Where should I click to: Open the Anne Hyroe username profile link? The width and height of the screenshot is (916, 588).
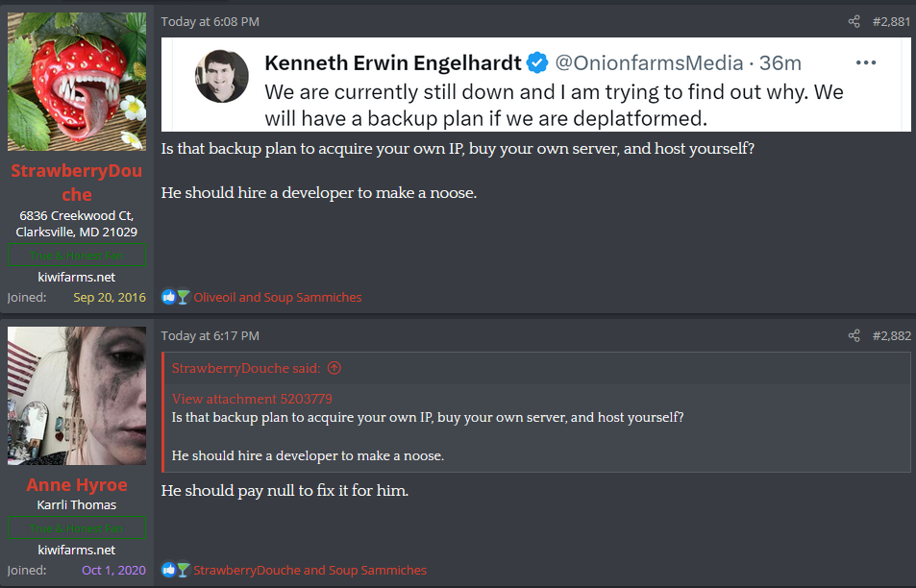tap(77, 484)
